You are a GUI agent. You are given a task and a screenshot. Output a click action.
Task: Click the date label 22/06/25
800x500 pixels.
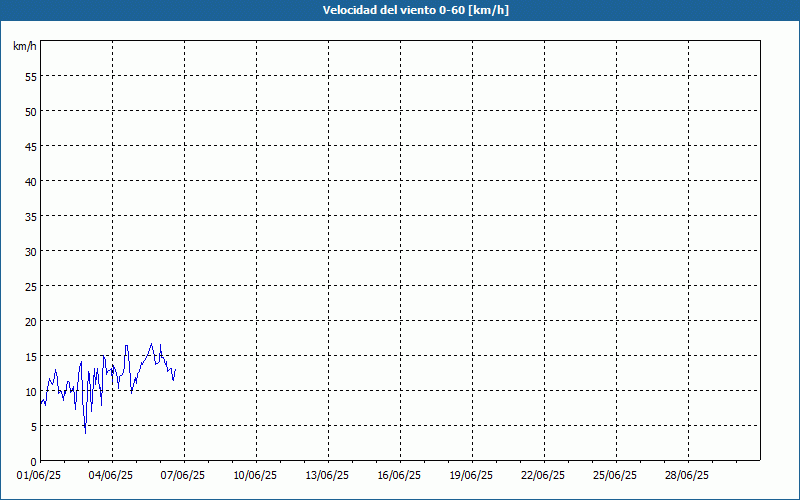543,476
